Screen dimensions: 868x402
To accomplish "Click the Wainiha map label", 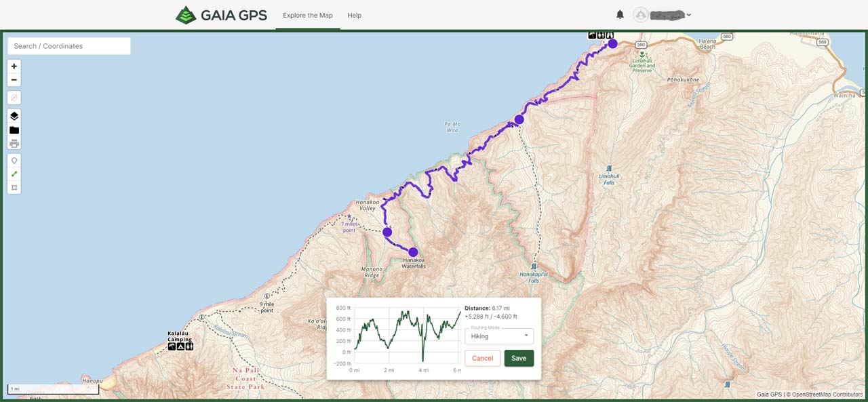I will (844, 96).
